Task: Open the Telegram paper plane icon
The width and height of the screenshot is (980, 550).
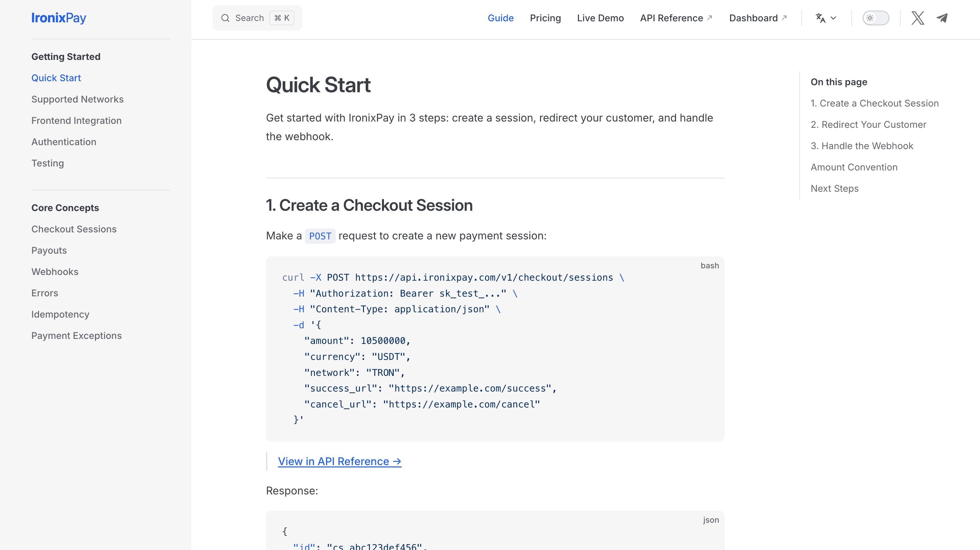Action: [x=942, y=18]
